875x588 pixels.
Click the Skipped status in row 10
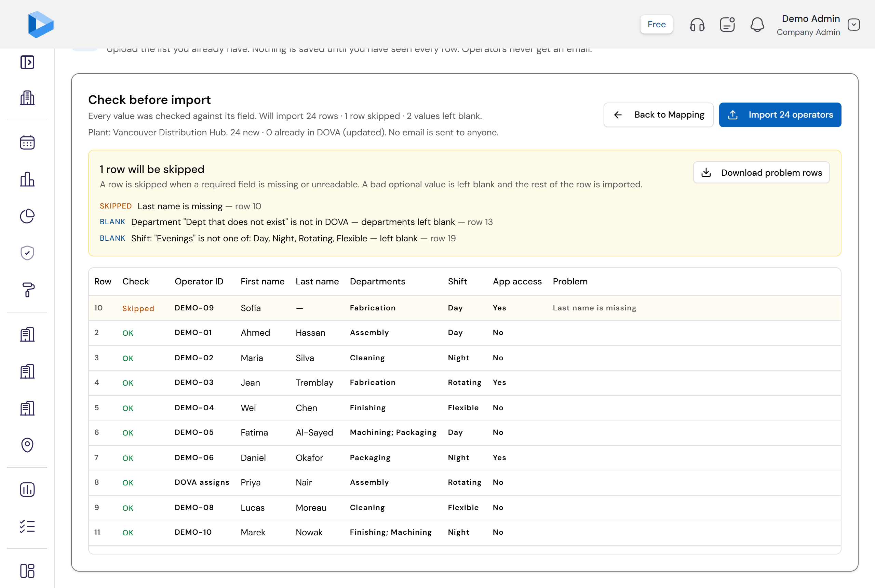tap(138, 308)
